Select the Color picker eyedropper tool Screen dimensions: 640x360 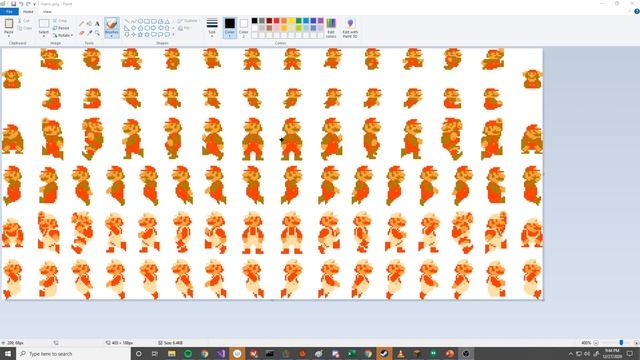click(x=89, y=33)
